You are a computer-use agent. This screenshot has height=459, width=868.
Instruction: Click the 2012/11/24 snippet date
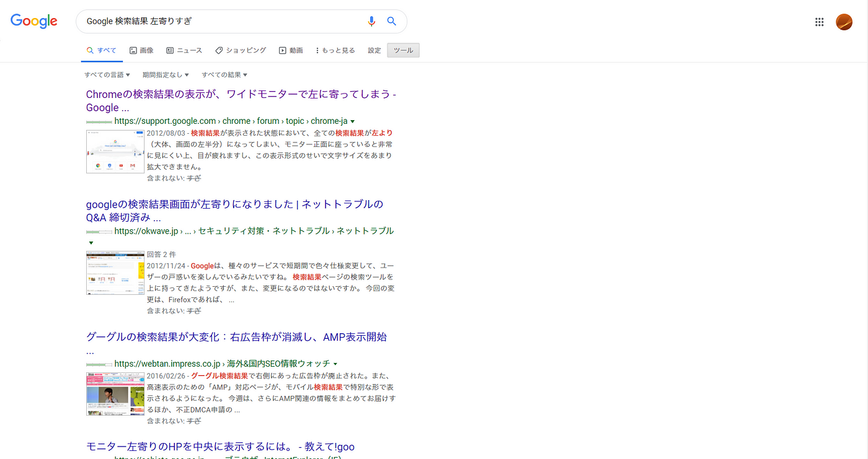pos(165,266)
